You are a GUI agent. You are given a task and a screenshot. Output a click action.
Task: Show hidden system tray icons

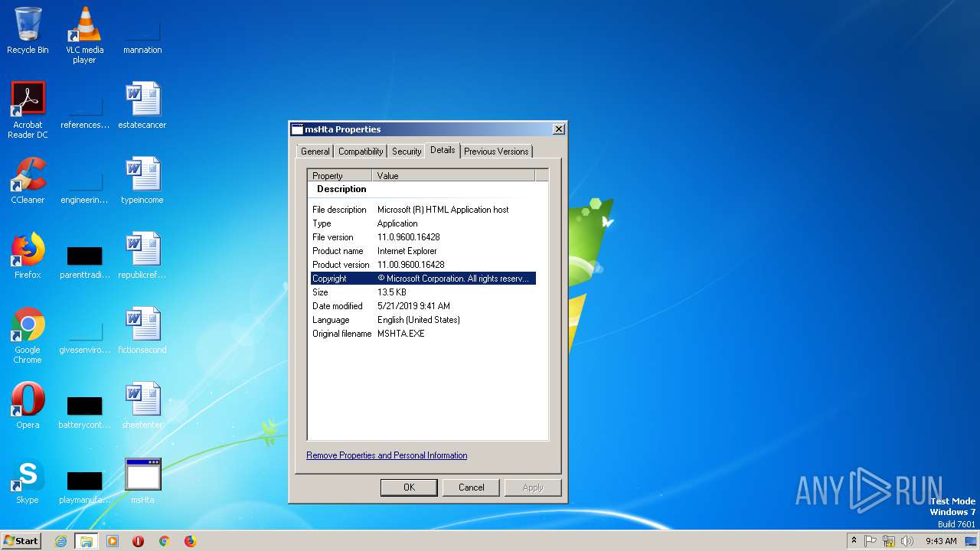[x=854, y=541]
